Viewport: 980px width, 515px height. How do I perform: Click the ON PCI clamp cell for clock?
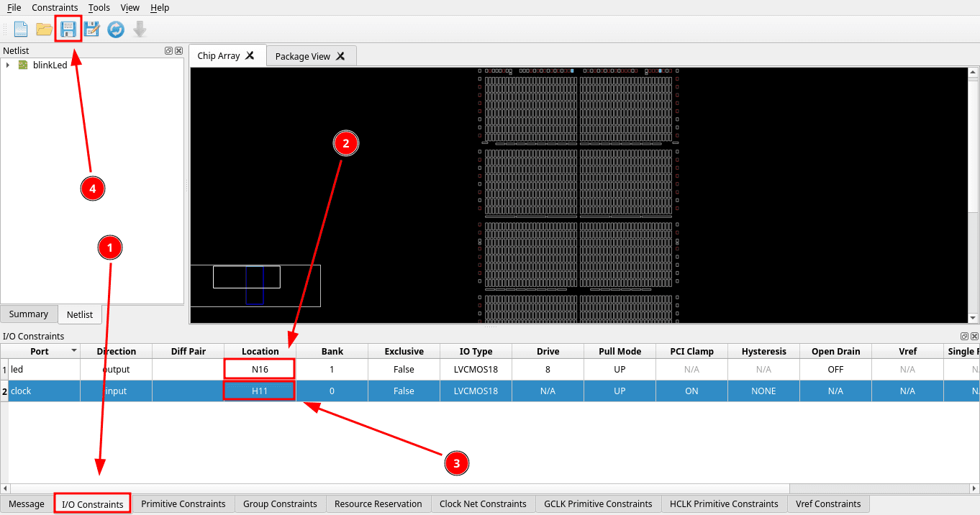click(x=691, y=391)
